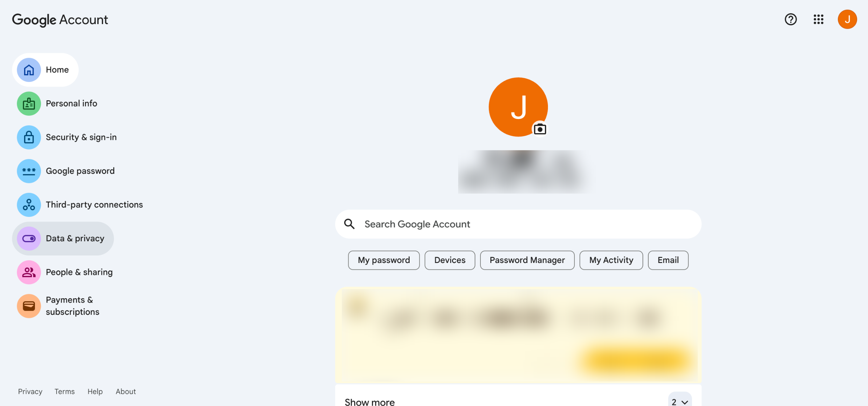
Task: Focus the Search Google Account field
Action: click(518, 224)
